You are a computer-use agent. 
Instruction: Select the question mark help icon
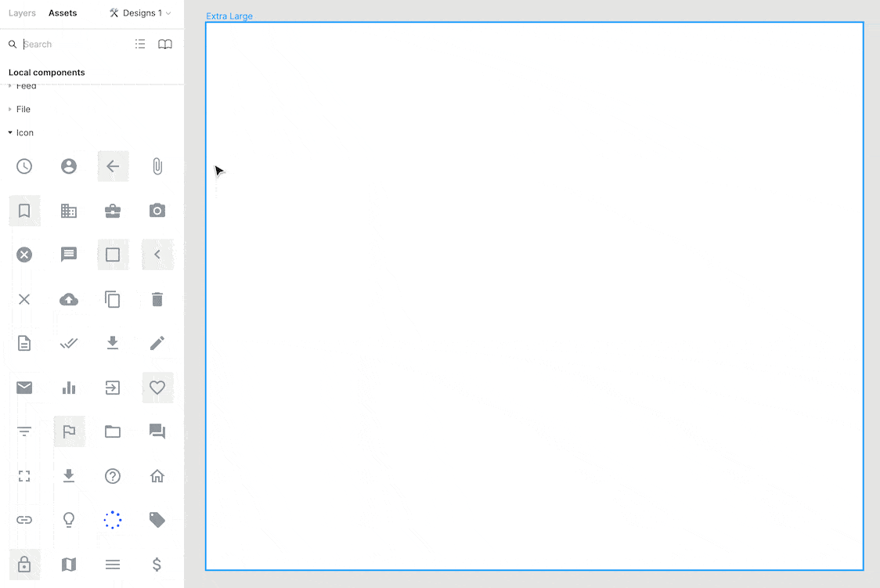coord(113,476)
